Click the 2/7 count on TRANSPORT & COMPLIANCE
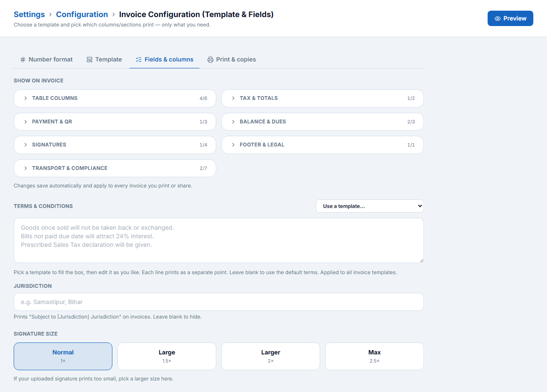This screenshot has width=547, height=392. [x=203, y=168]
